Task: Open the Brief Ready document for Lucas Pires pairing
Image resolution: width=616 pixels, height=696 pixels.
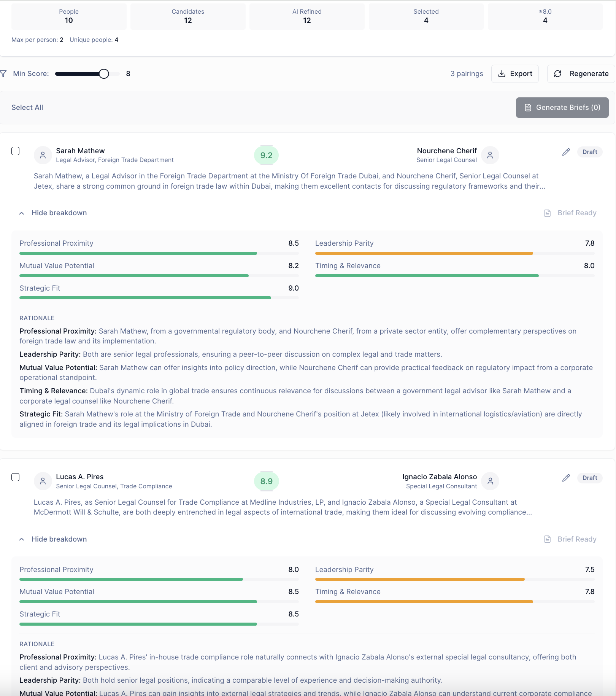Action: point(570,539)
